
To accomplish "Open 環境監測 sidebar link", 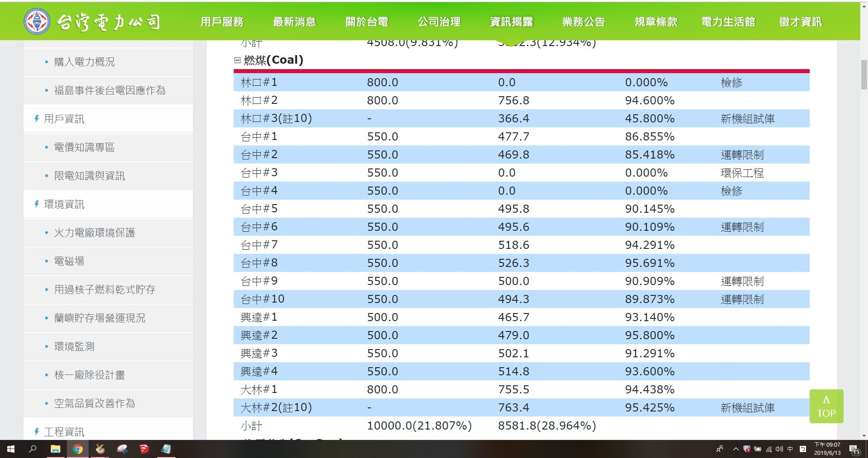I will (74, 346).
